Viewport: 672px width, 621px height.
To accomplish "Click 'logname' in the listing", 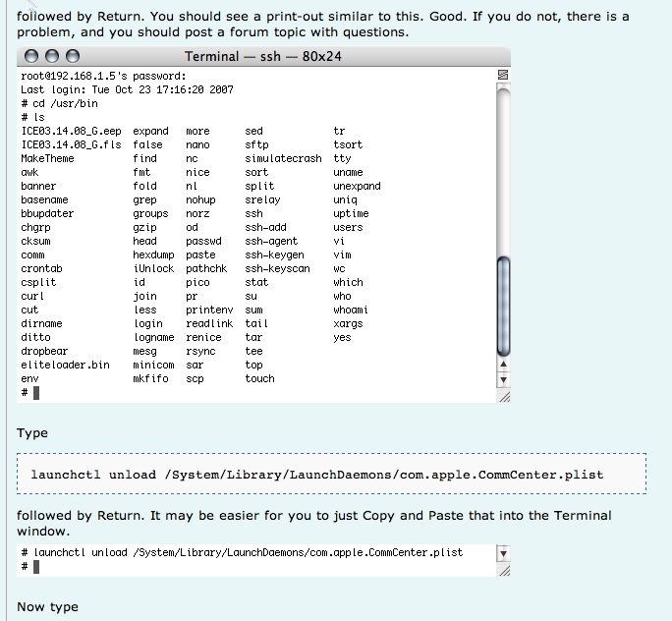I will pyautogui.click(x=153, y=337).
